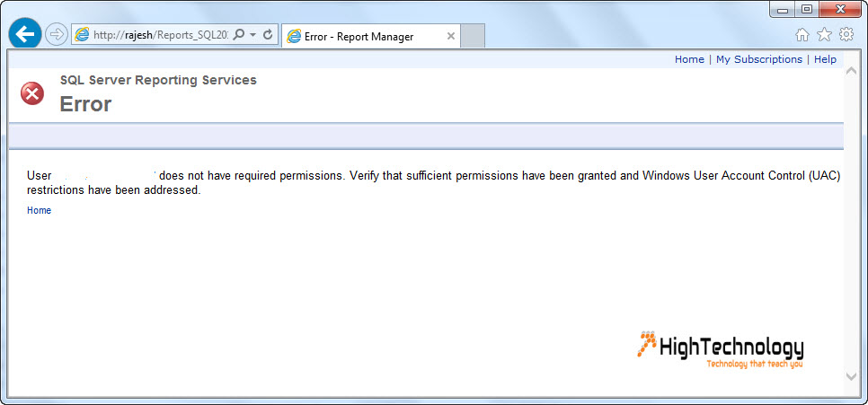Refresh the page with the reload icon
The width and height of the screenshot is (868, 405).
268,35
